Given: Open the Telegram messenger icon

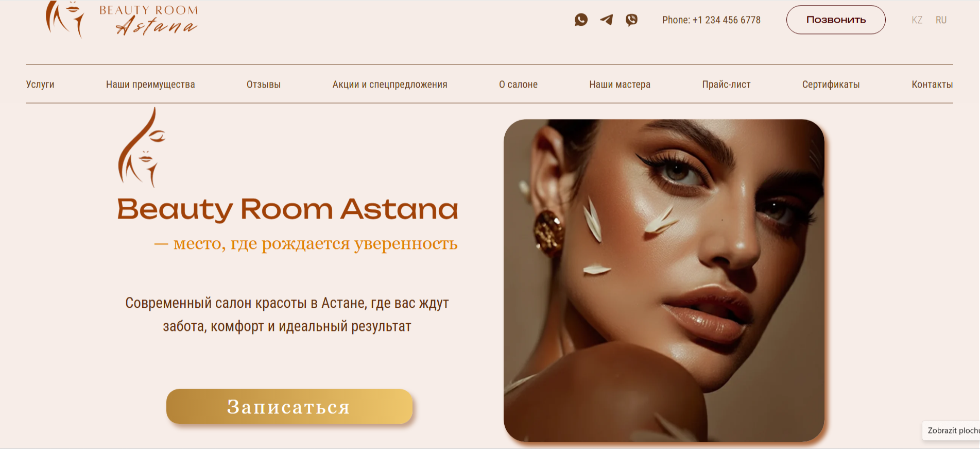Looking at the screenshot, I should pos(606,20).
